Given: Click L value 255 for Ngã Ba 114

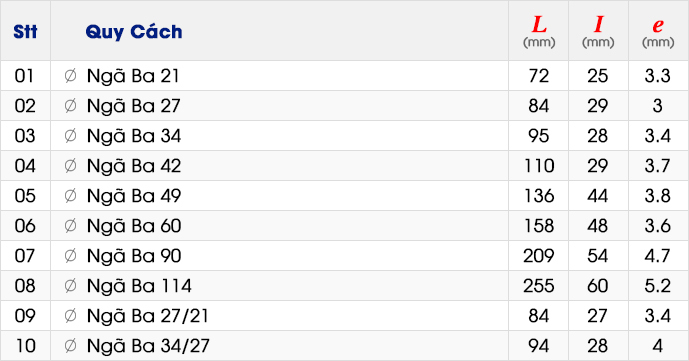Looking at the screenshot, I should pyautogui.click(x=539, y=286).
